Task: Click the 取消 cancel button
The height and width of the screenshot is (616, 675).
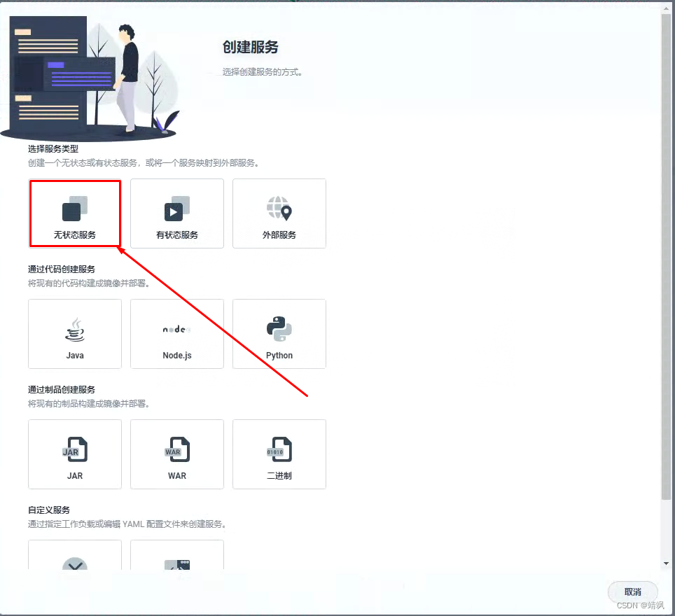Action: click(632, 591)
